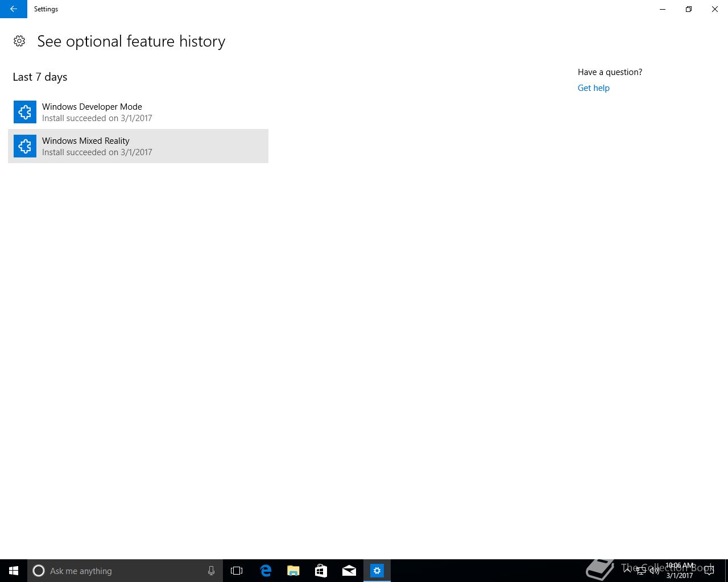Screen dimensions: 728x582
Task: Click 'Have a question?' text
Action: [610, 72]
